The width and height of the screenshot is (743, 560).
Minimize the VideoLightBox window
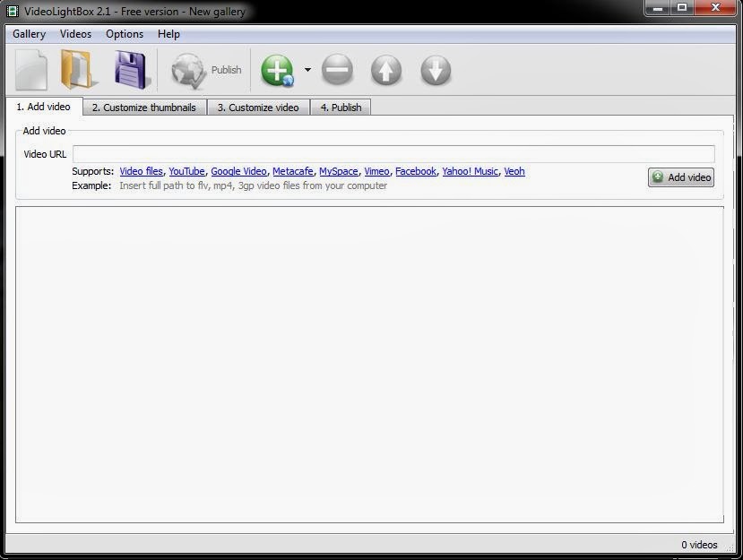[x=657, y=8]
